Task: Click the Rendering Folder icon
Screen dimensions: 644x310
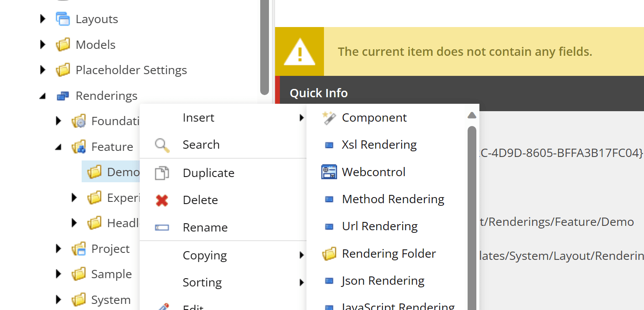Action: tap(329, 254)
